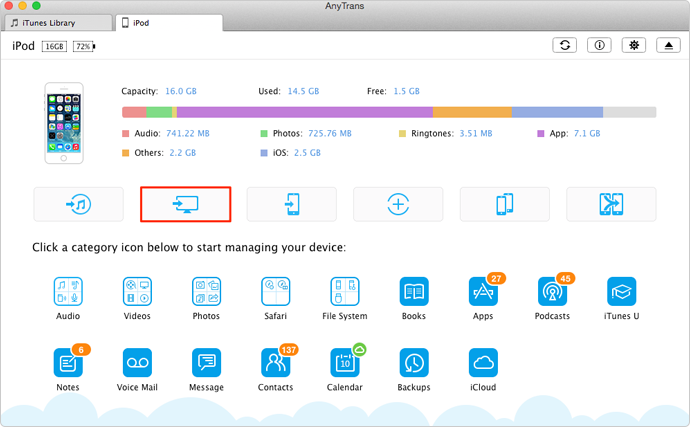690x427 pixels.
Task: Open the Books category
Action: click(x=414, y=298)
